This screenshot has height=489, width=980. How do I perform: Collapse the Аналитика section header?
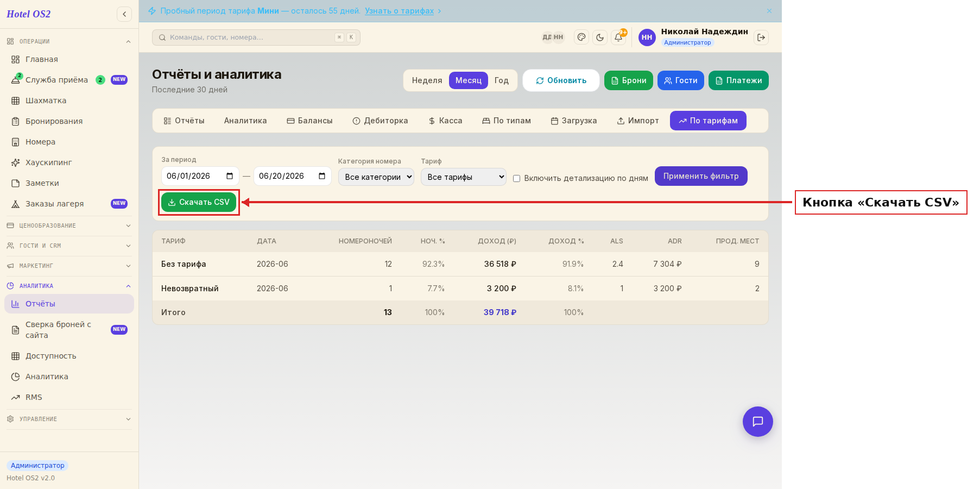(69, 286)
